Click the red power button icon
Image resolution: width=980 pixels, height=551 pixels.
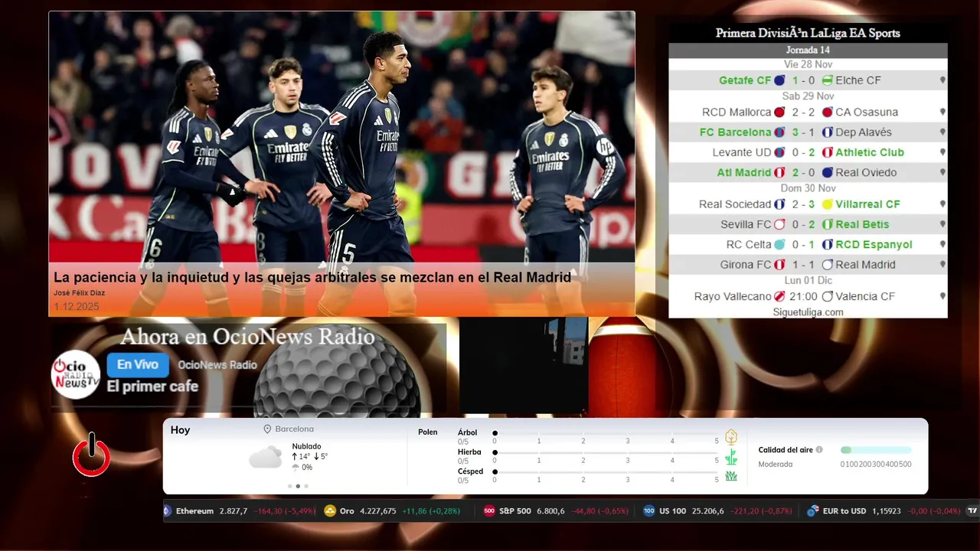click(x=91, y=455)
